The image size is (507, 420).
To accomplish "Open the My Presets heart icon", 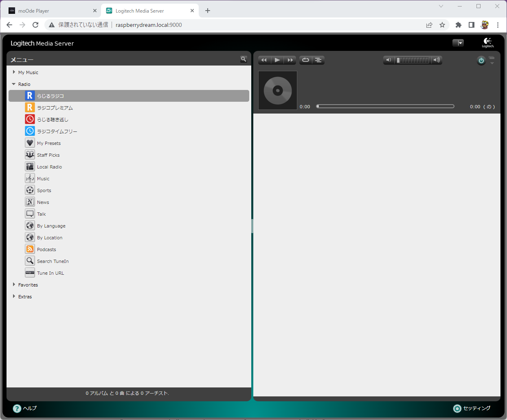I will pyautogui.click(x=30, y=143).
